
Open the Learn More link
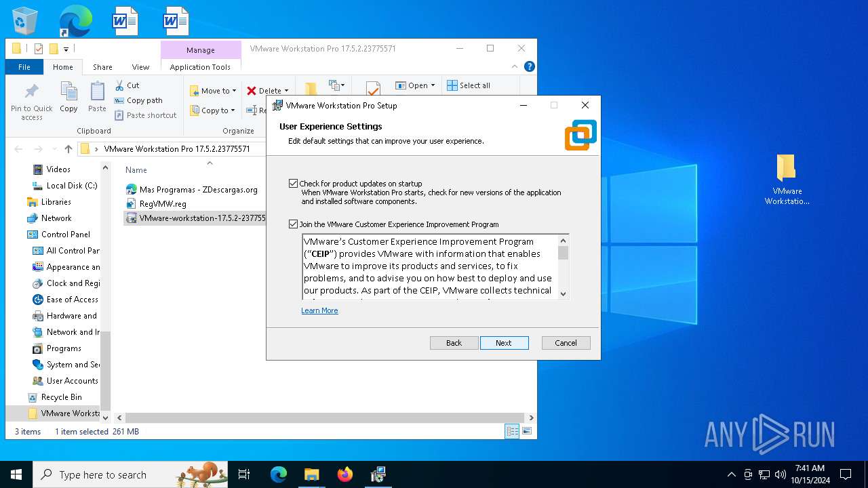(319, 310)
